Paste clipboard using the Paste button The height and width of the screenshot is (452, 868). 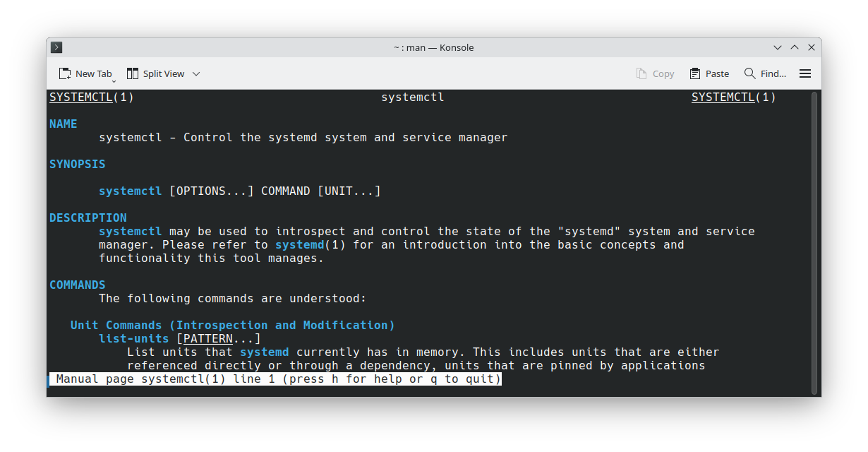tap(709, 73)
